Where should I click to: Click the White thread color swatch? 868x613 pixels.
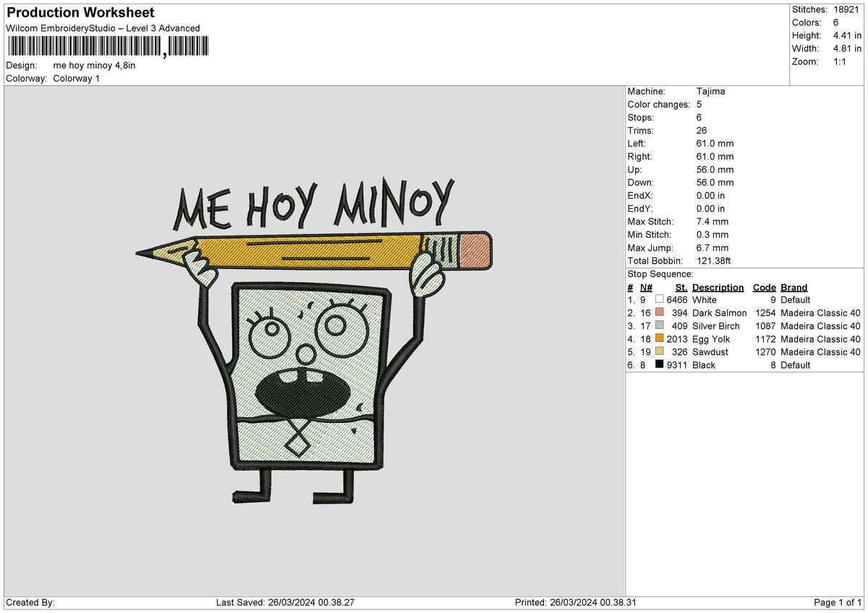(x=659, y=299)
